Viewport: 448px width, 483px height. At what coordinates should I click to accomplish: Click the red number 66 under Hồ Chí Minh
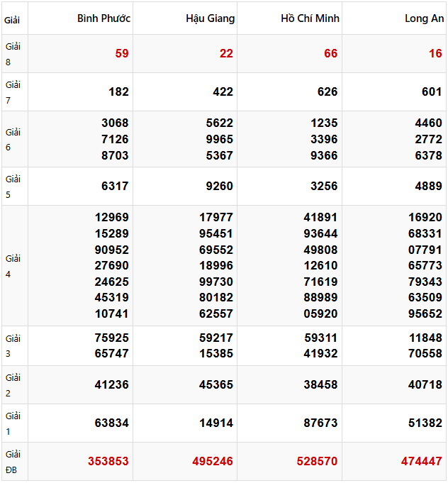click(330, 53)
